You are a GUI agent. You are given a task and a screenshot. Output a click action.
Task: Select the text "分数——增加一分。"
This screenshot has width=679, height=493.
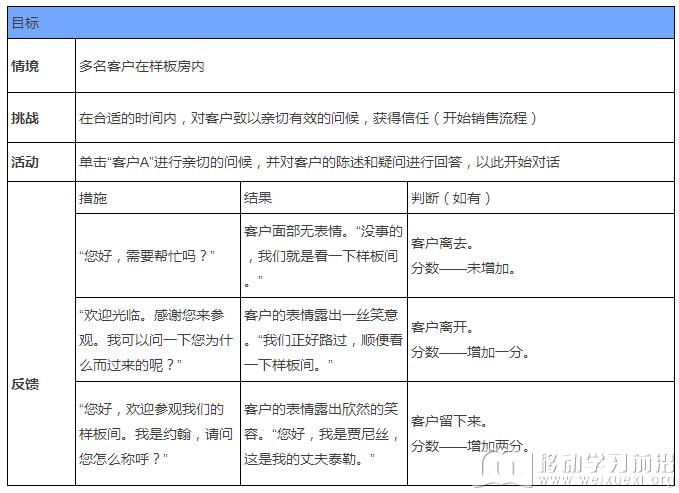[x=470, y=352]
